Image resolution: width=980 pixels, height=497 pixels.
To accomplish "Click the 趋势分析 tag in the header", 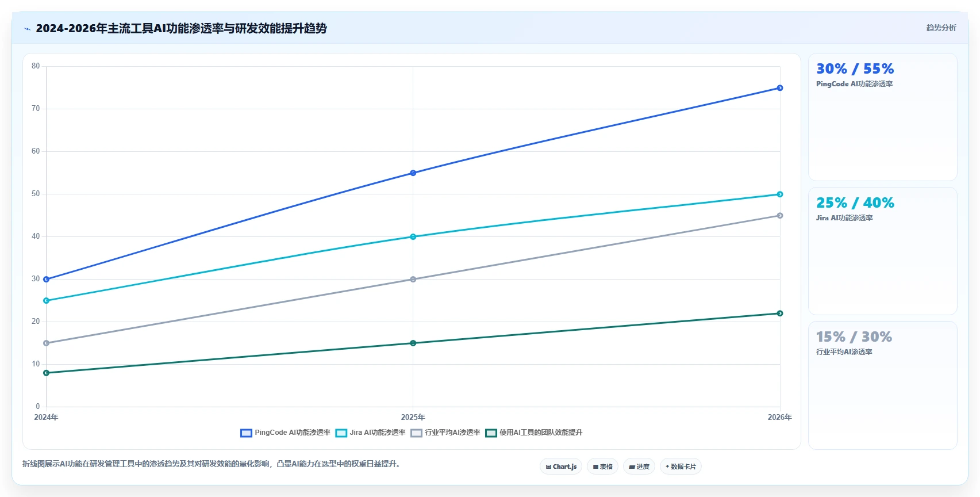I will (x=941, y=28).
